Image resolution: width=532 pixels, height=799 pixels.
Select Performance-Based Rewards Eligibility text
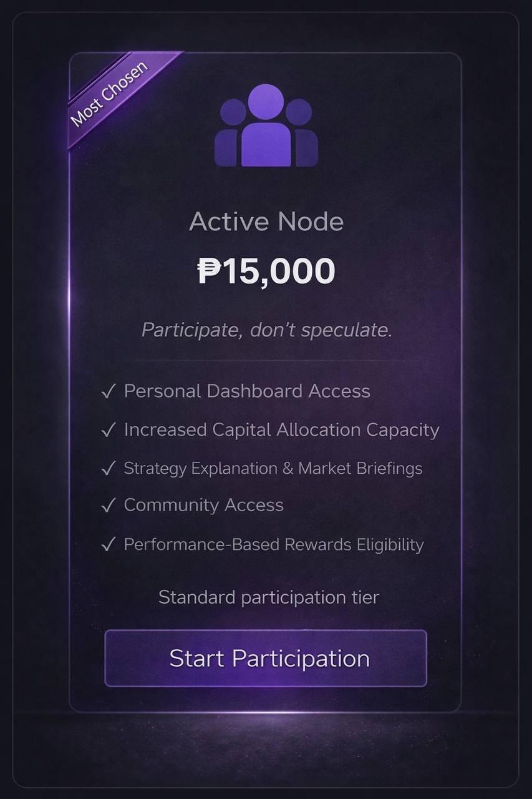pos(273,544)
